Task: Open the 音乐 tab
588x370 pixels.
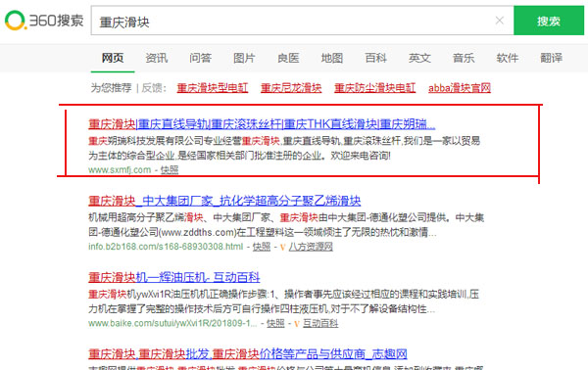Action: point(464,58)
